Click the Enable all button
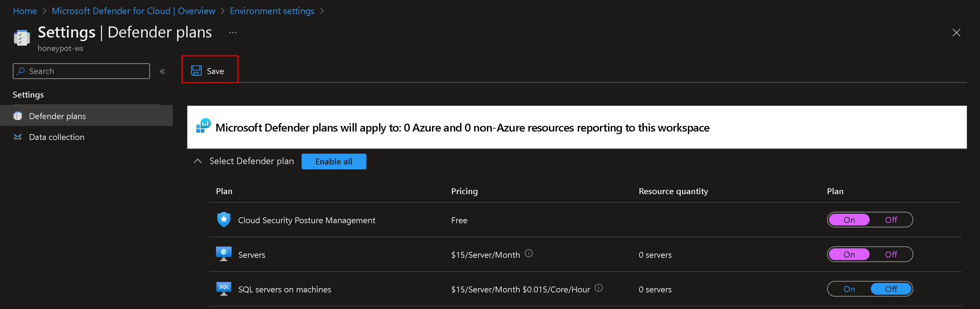The height and width of the screenshot is (309, 980). click(x=334, y=162)
